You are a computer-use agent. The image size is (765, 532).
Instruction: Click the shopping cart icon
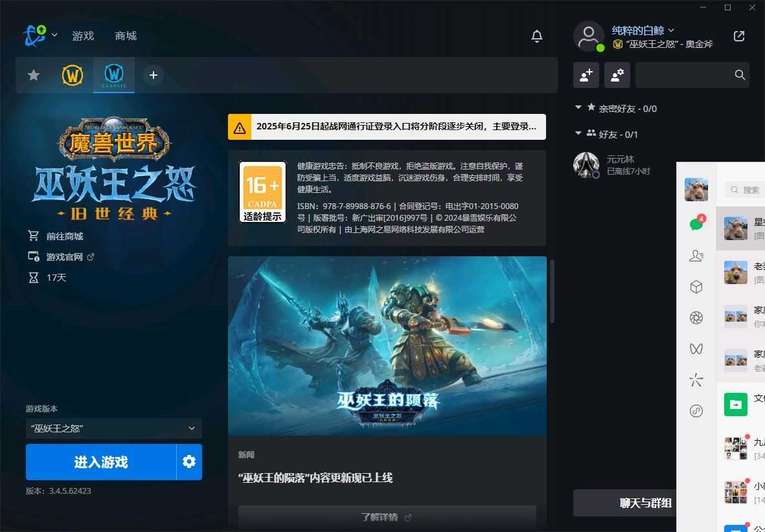(x=34, y=236)
